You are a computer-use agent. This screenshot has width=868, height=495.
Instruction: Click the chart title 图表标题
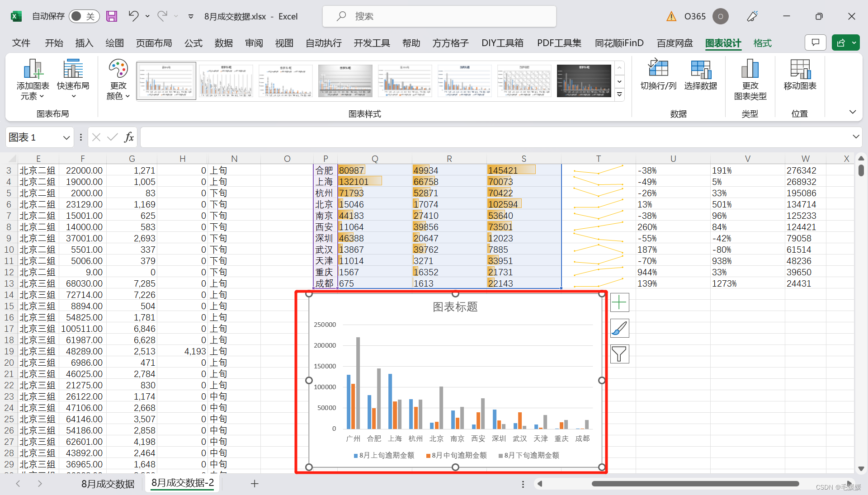[455, 307]
